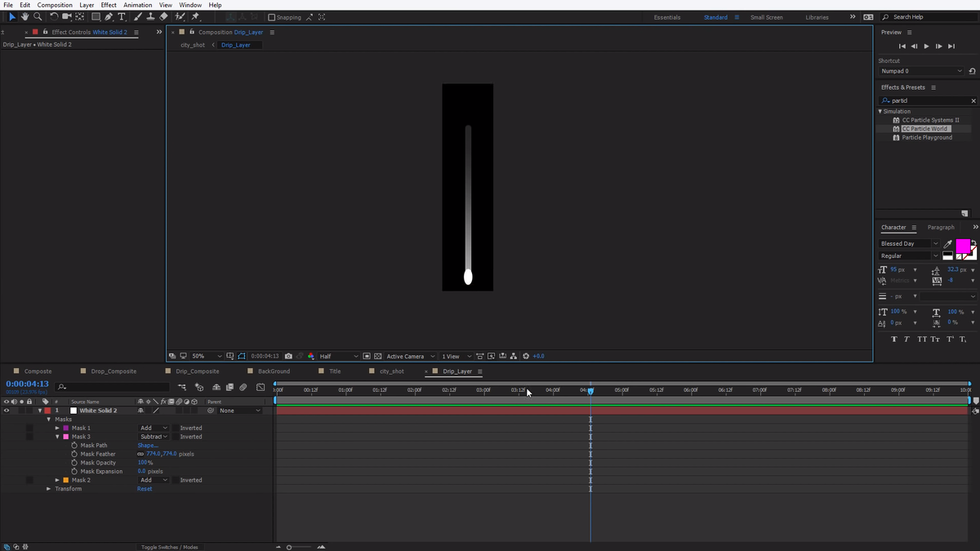Select the Horizontal Type tool
The image size is (980, 551).
click(x=122, y=16)
